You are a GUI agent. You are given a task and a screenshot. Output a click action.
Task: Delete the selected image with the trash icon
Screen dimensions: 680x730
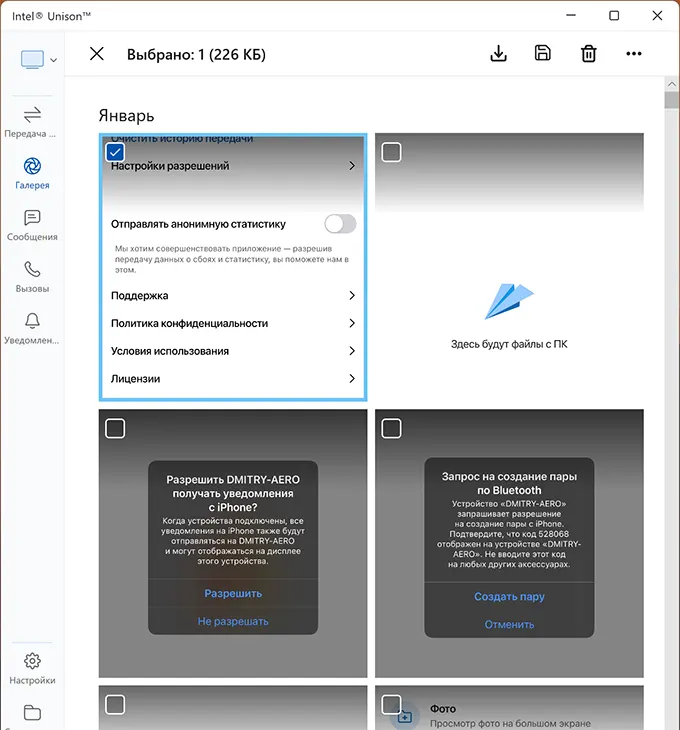(588, 54)
